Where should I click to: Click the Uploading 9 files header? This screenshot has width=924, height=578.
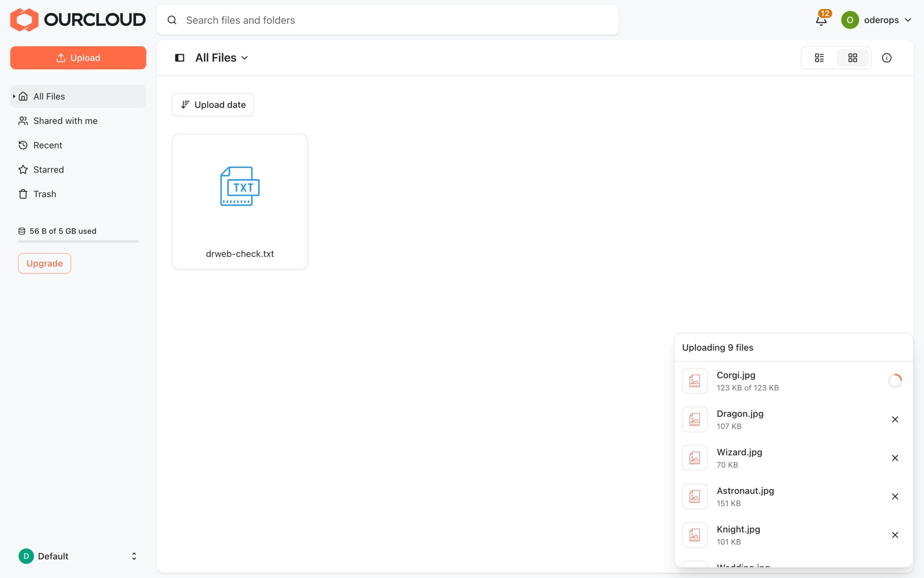point(718,348)
